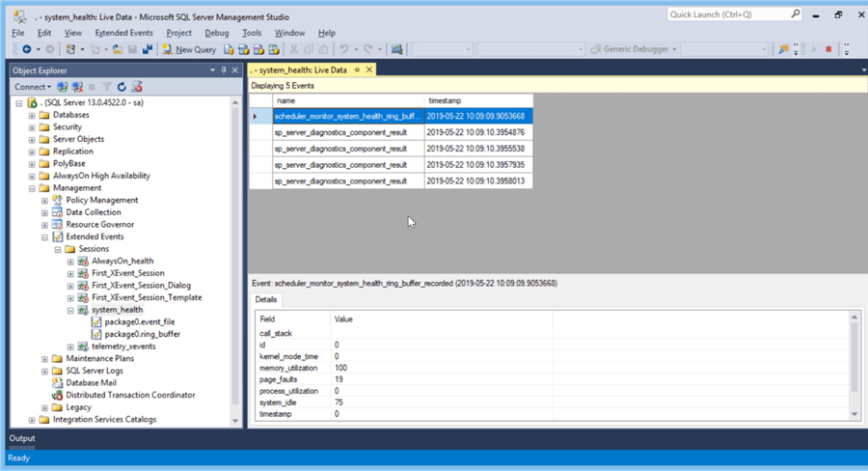This screenshot has width=868, height=471.
Task: Click the Navigate Backward arrow icon
Action: 26,49
